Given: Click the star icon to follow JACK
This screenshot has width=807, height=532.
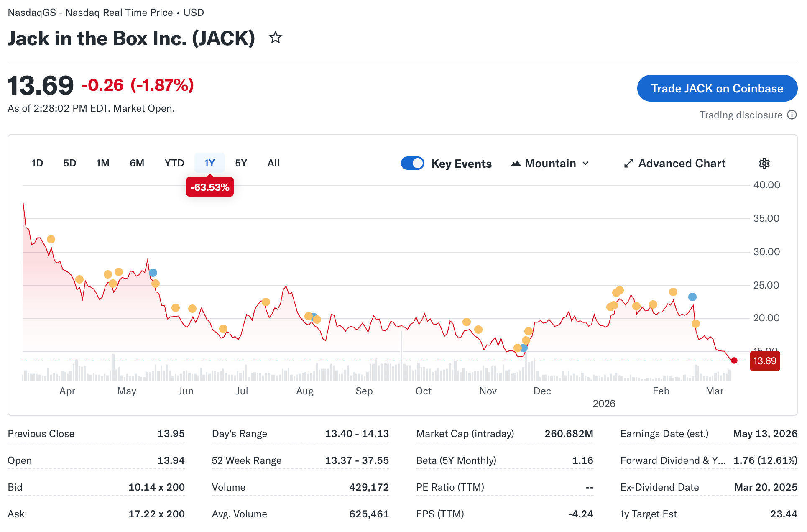Looking at the screenshot, I should point(275,38).
